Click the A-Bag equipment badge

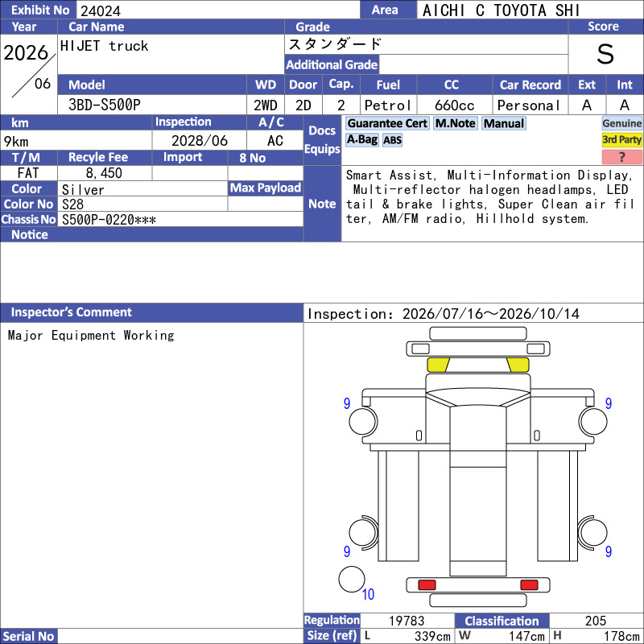[x=361, y=140]
